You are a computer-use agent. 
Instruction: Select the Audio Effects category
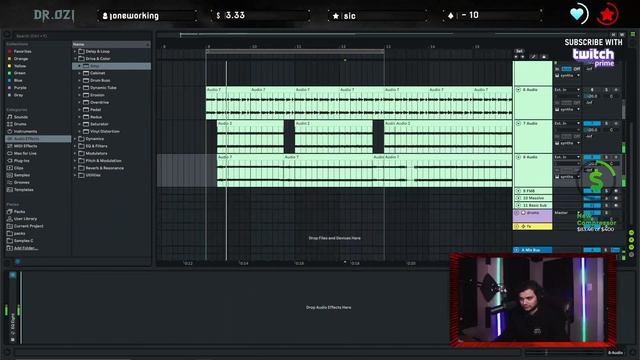(x=38, y=139)
